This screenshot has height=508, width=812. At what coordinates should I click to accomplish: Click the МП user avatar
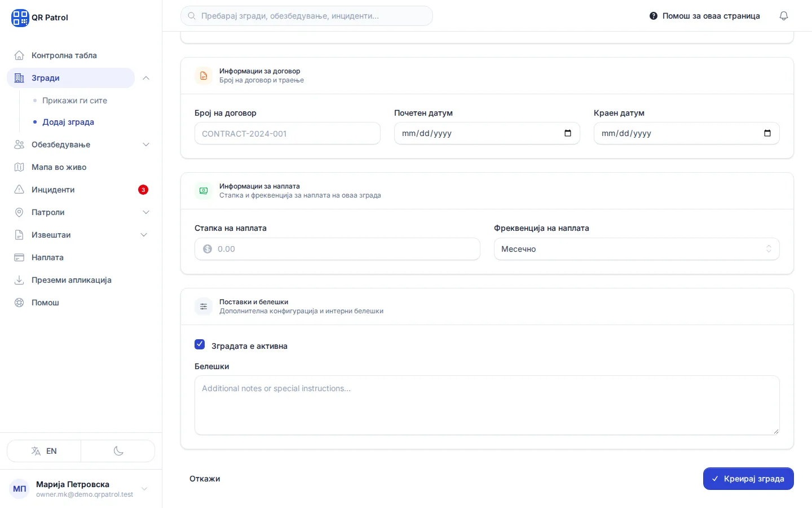20,489
